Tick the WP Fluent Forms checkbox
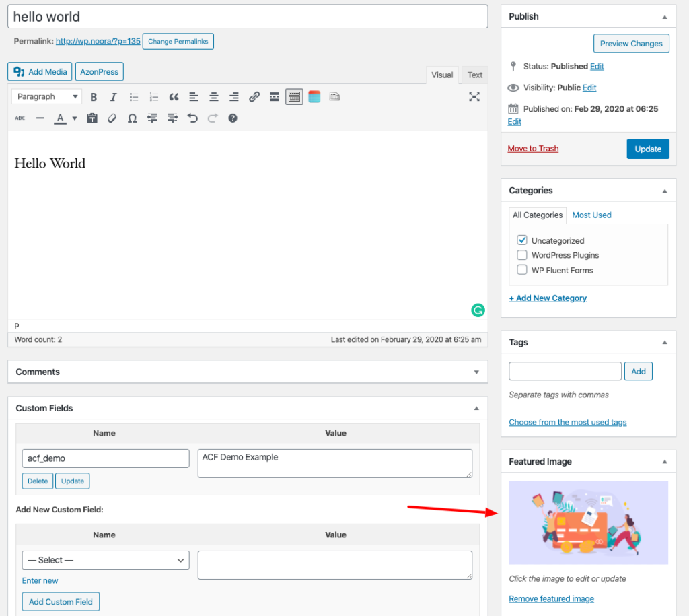The image size is (689, 616). click(522, 270)
